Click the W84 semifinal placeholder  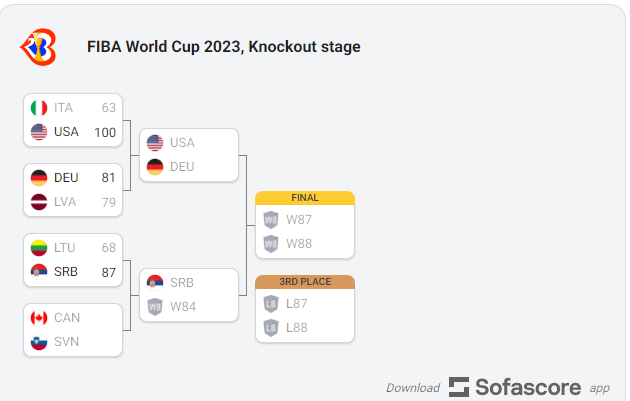(182, 307)
